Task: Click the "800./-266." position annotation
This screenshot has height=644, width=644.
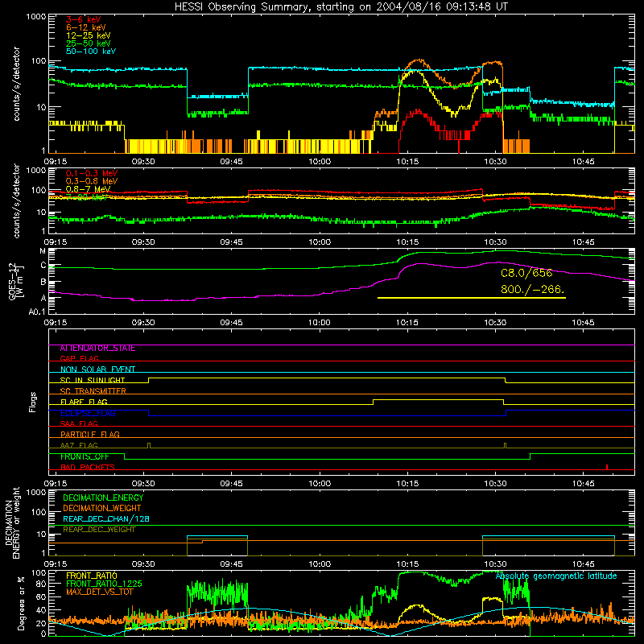Action: point(533,290)
